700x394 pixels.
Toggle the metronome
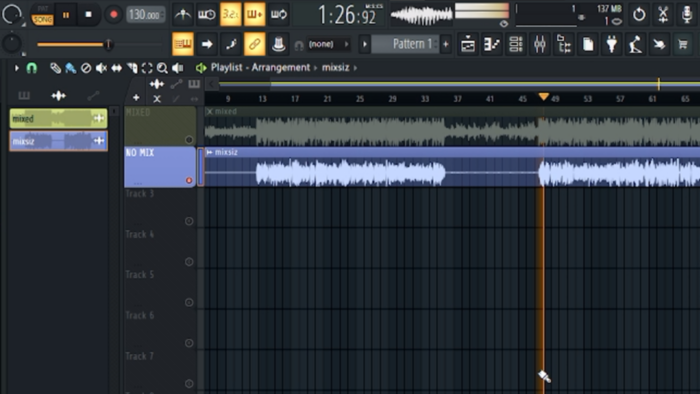click(183, 14)
